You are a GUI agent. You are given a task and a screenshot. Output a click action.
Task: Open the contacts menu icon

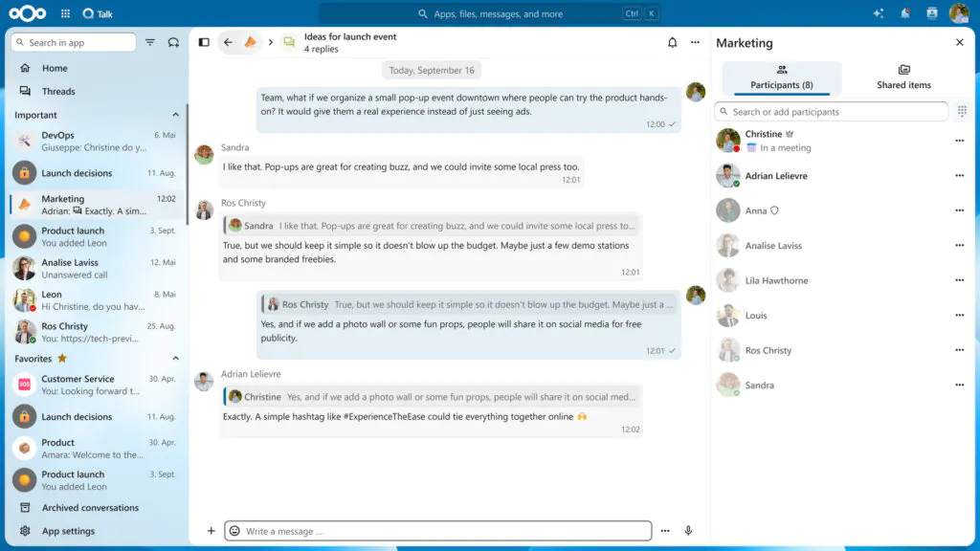point(932,13)
